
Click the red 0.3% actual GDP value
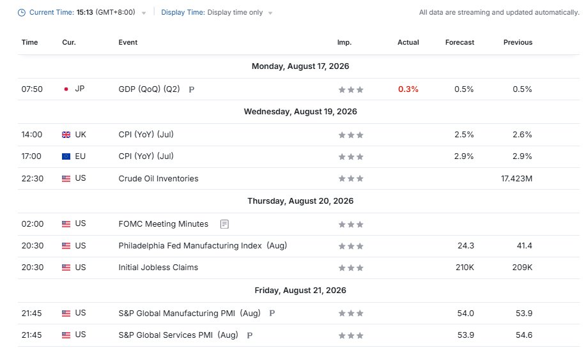(x=408, y=89)
